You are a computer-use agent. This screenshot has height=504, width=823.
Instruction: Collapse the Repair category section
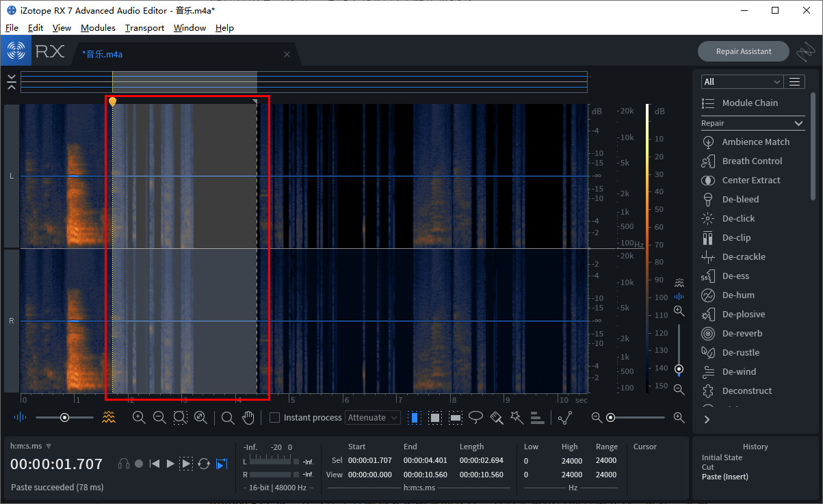tap(798, 123)
